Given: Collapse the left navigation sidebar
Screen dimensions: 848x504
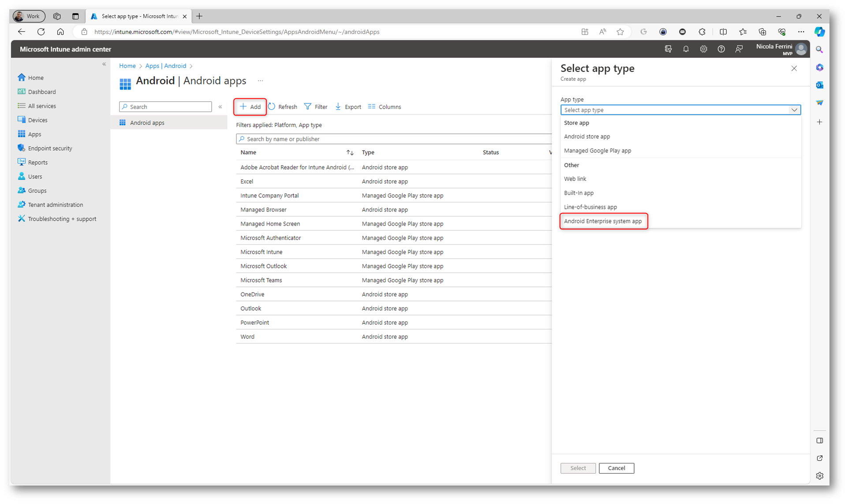Looking at the screenshot, I should point(104,64).
